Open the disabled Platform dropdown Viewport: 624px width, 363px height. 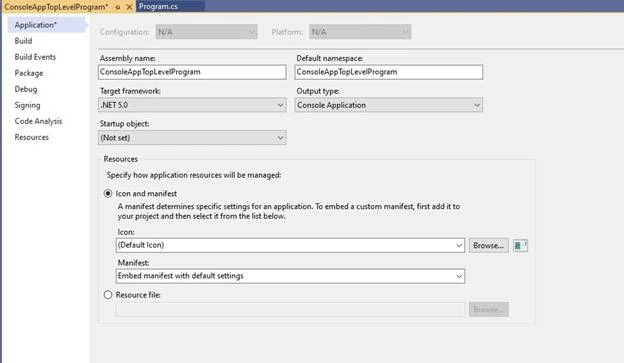360,32
